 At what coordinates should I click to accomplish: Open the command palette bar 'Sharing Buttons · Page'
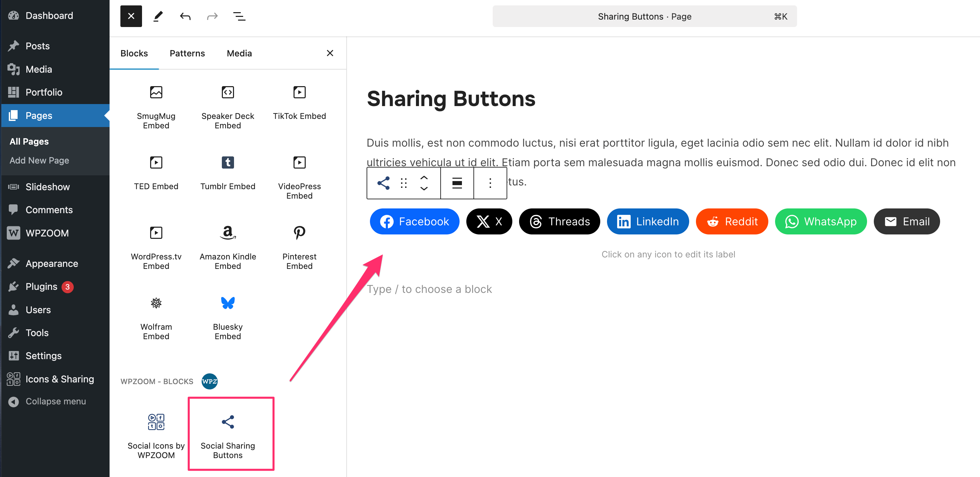[x=645, y=16]
